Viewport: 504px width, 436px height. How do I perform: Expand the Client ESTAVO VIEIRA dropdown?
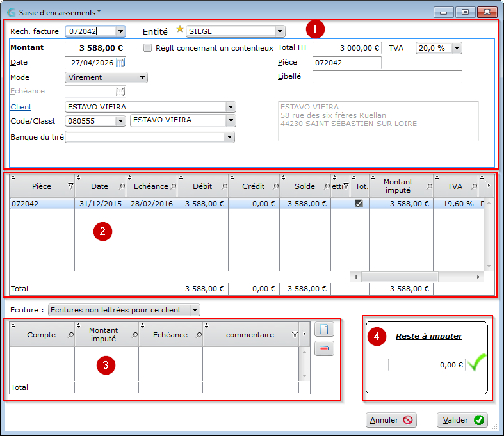231,107
